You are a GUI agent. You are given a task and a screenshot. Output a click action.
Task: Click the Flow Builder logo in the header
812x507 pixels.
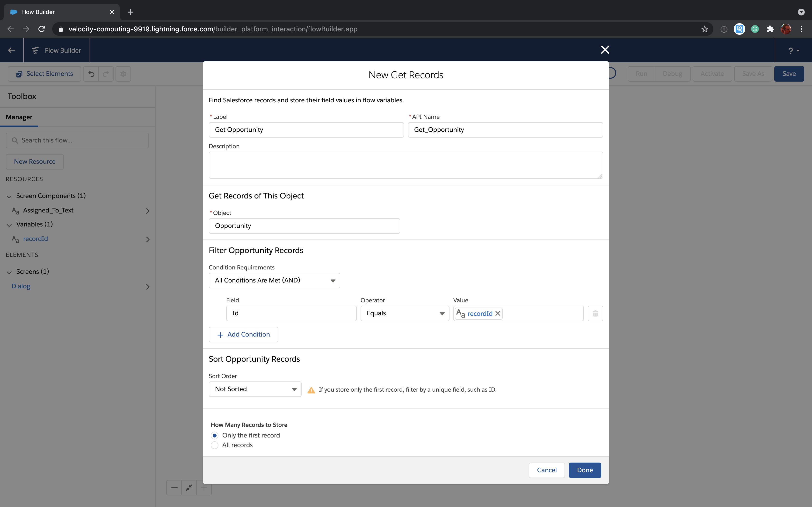[35, 50]
